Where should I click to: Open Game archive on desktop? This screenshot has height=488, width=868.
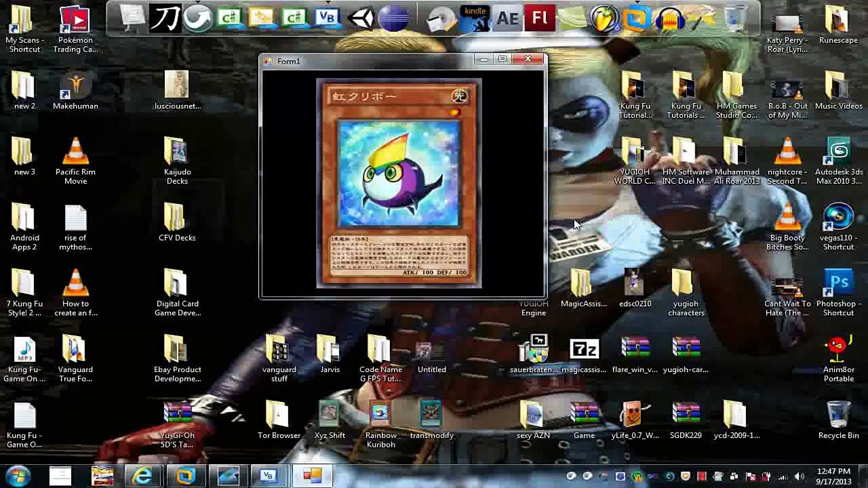[x=584, y=420]
